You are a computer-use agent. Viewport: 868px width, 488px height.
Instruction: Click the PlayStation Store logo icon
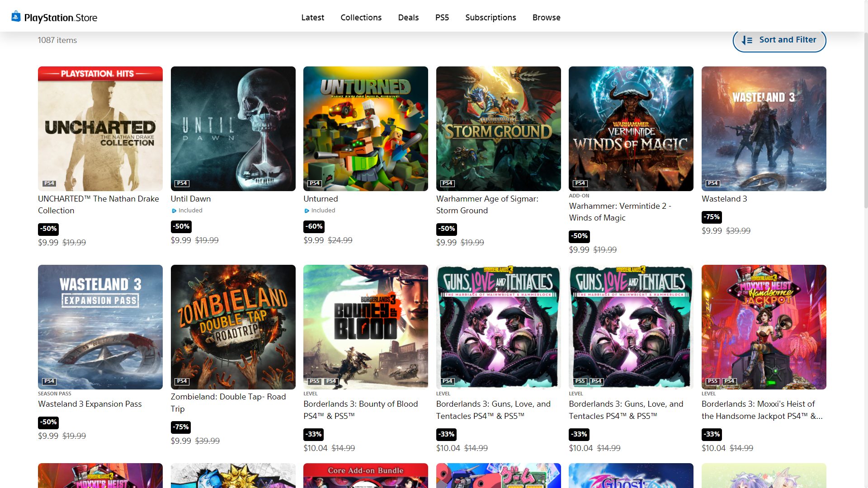[16, 17]
